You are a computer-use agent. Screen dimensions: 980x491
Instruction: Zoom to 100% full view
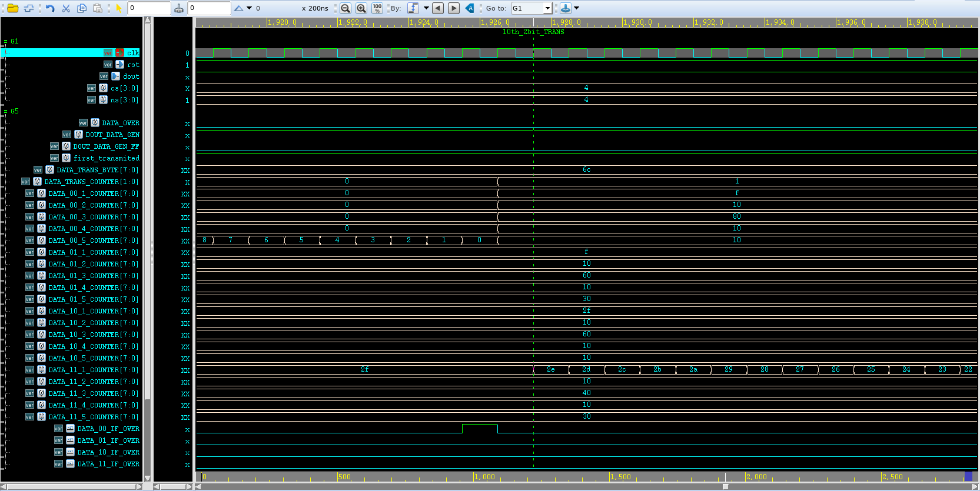(377, 8)
